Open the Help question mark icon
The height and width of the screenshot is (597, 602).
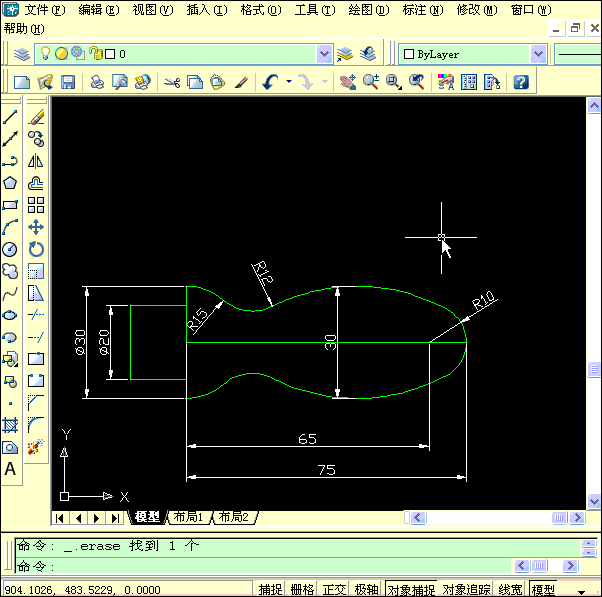[521, 82]
